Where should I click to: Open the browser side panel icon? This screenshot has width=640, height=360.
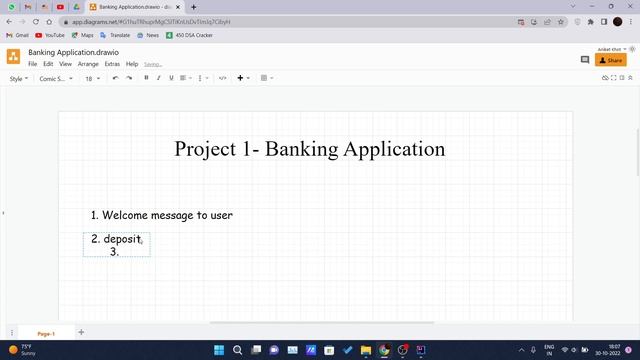click(604, 22)
